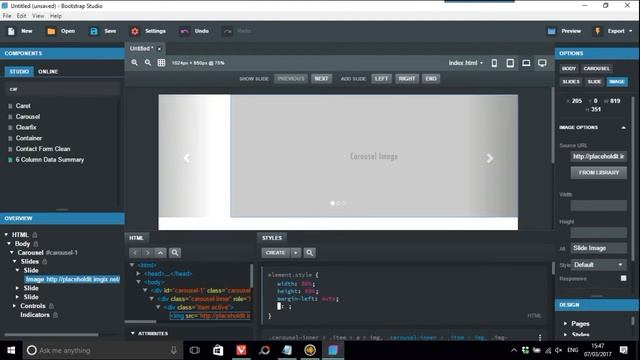This screenshot has height=360, width=640.
Task: Go to next carousel slide arrow
Action: [x=489, y=158]
